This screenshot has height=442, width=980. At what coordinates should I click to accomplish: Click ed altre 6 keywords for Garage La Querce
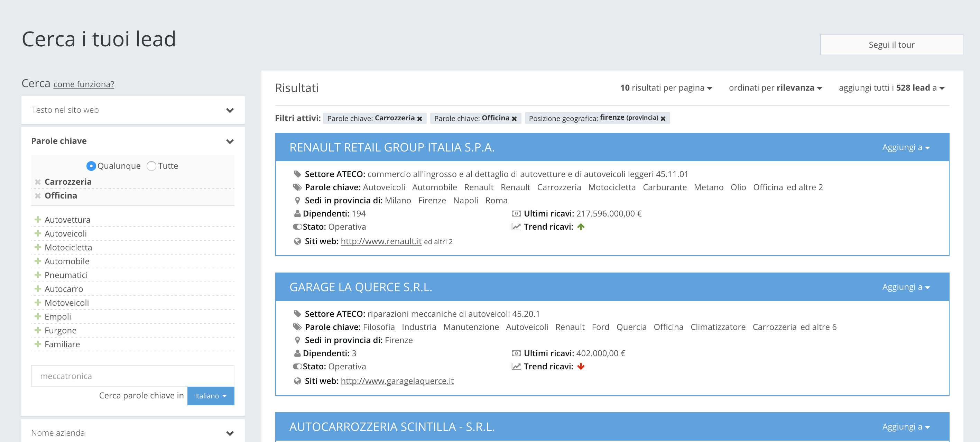(x=818, y=327)
